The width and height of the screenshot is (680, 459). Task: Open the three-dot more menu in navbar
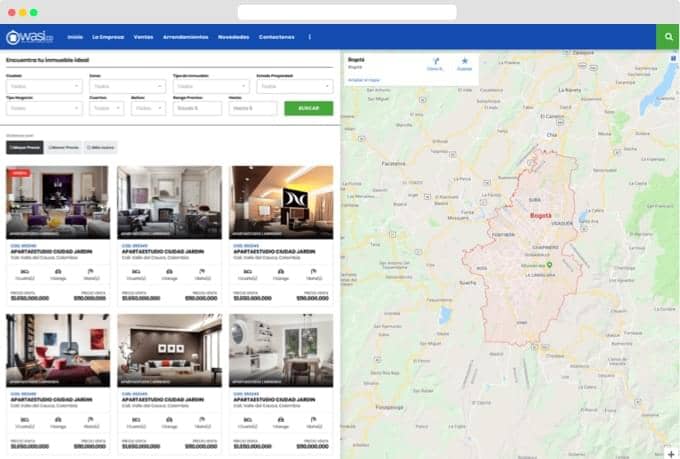pyautogui.click(x=309, y=37)
